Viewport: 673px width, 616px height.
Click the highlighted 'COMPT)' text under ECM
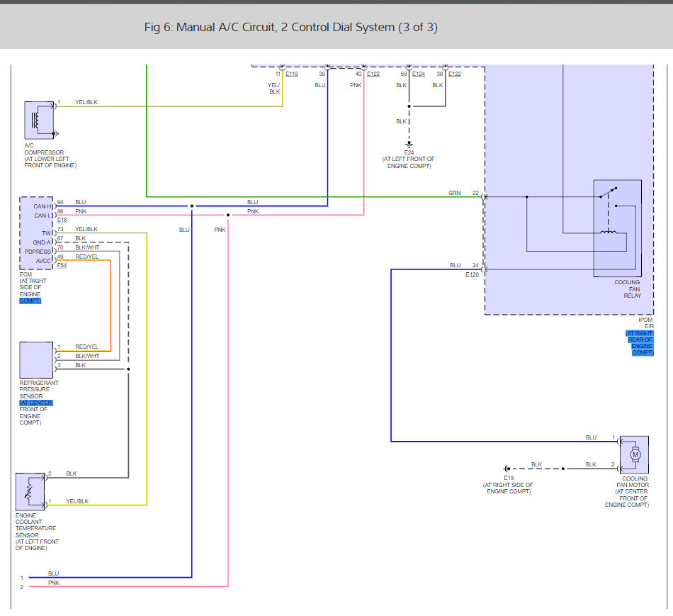click(x=30, y=301)
